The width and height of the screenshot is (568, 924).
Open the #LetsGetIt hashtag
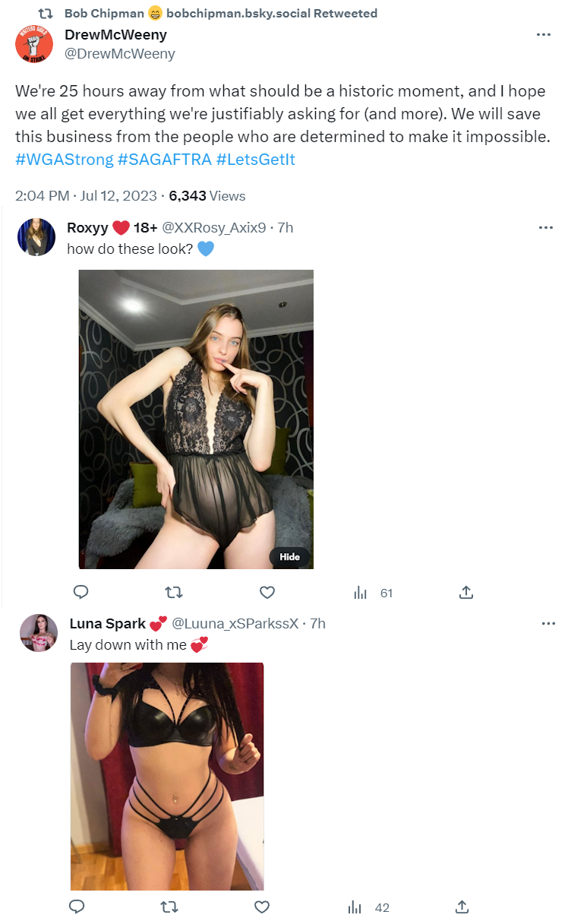pyautogui.click(x=256, y=160)
